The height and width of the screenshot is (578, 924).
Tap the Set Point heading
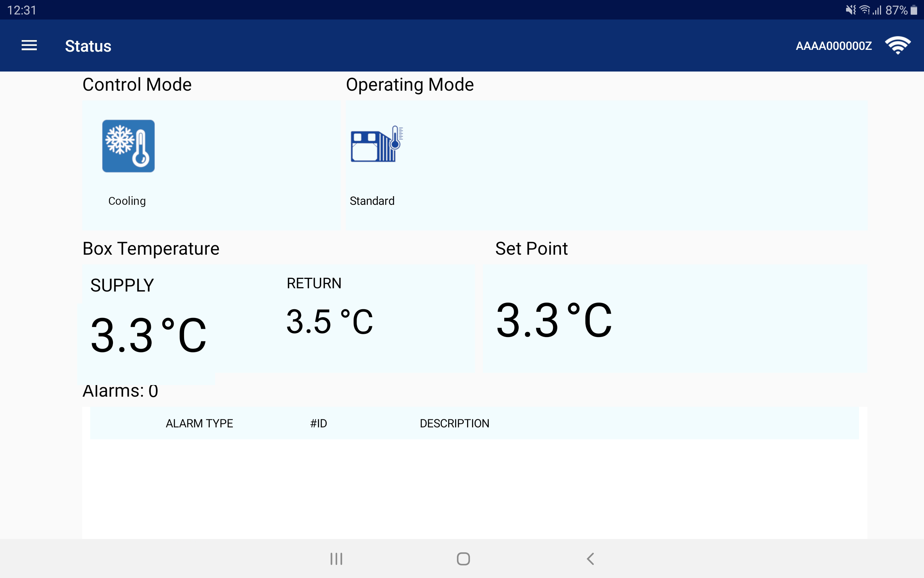coord(532,249)
